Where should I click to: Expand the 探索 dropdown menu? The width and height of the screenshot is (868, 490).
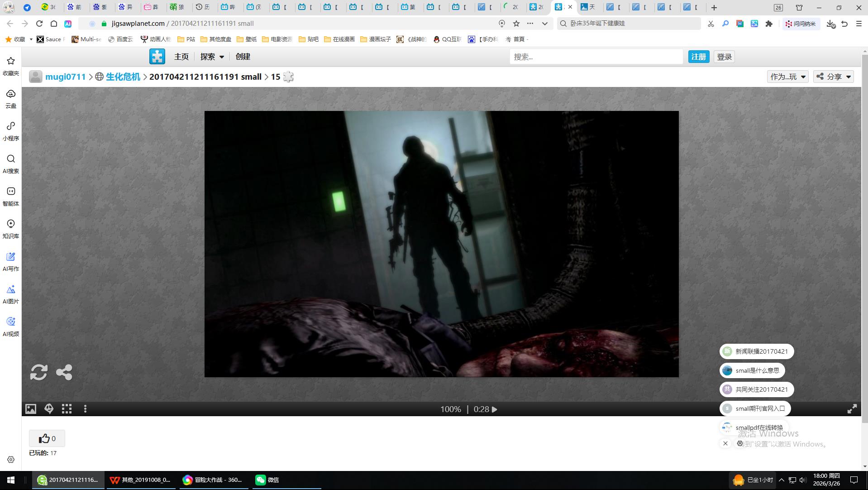(212, 57)
